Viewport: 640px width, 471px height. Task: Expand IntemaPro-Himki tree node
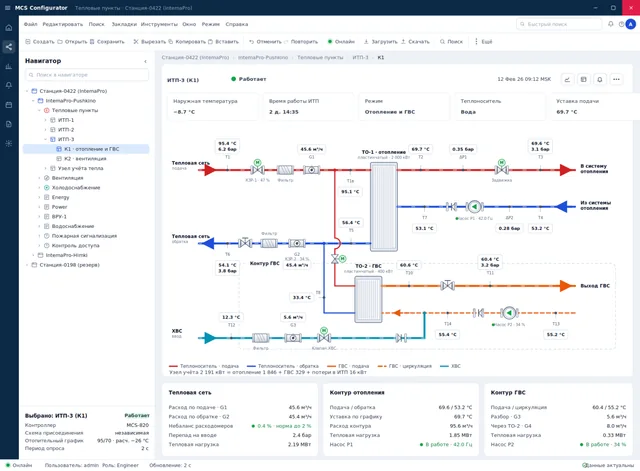(x=33, y=255)
